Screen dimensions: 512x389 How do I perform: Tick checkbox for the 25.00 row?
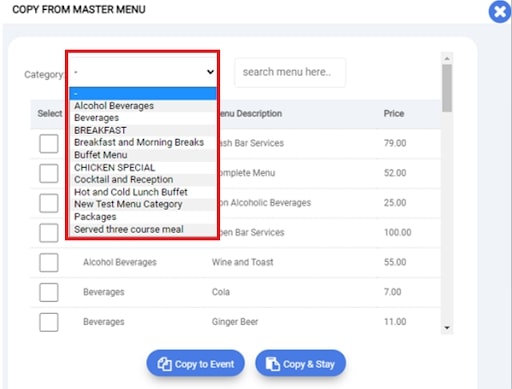49,203
